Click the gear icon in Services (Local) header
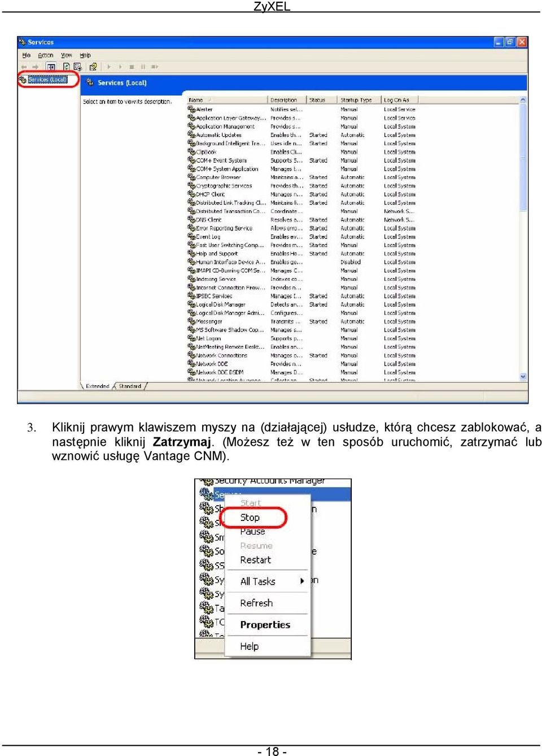The height and width of the screenshot is (756, 542). 90,82
